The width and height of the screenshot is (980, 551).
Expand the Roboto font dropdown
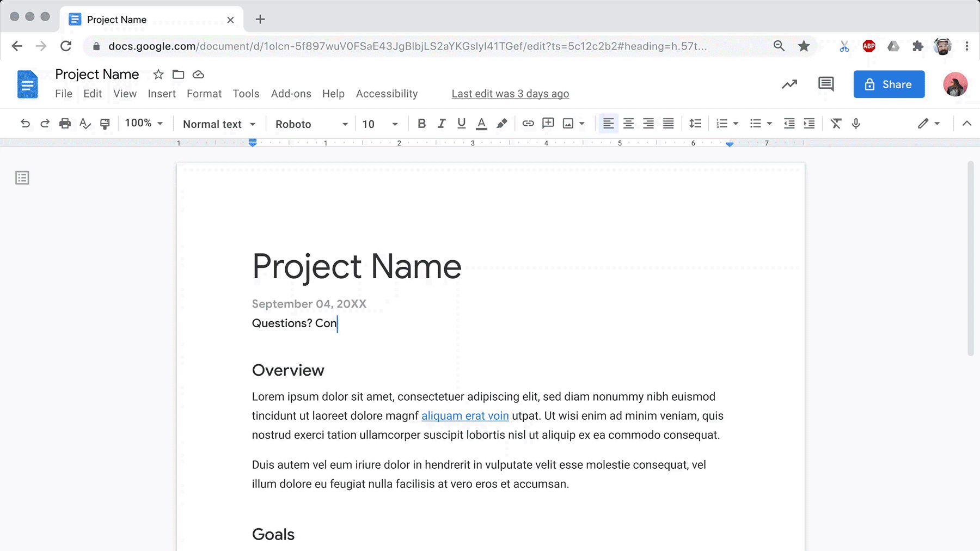click(311, 124)
